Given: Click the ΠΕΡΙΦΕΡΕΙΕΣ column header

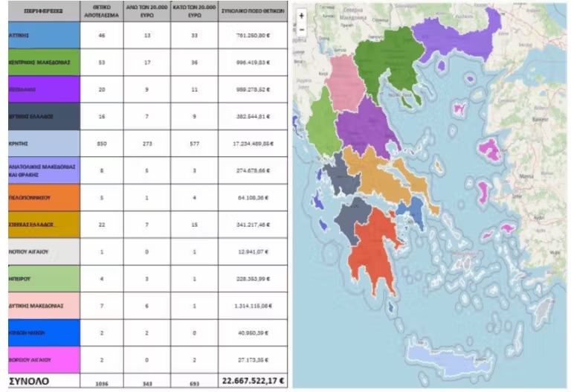Looking at the screenshot, I should tap(40, 12).
